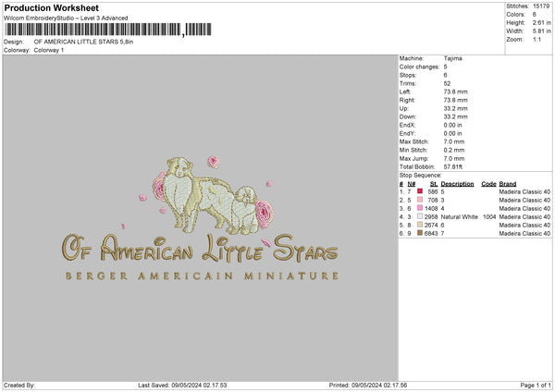Click design name 'OF AMERICAN LITTLE STARS 5,8in'
Image resolution: width=555 pixels, height=392 pixels.
[x=83, y=42]
